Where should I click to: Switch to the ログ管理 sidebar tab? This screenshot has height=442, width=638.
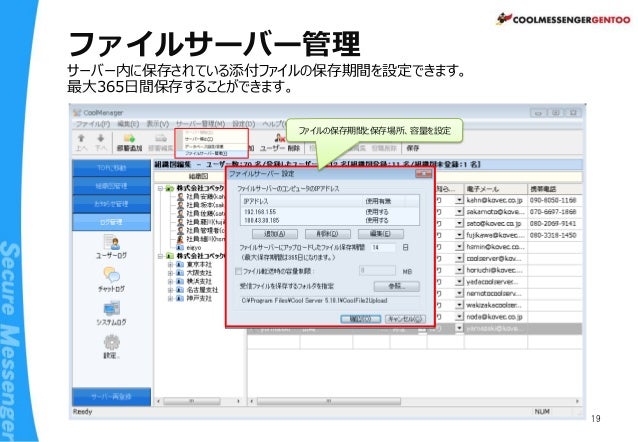click(111, 222)
